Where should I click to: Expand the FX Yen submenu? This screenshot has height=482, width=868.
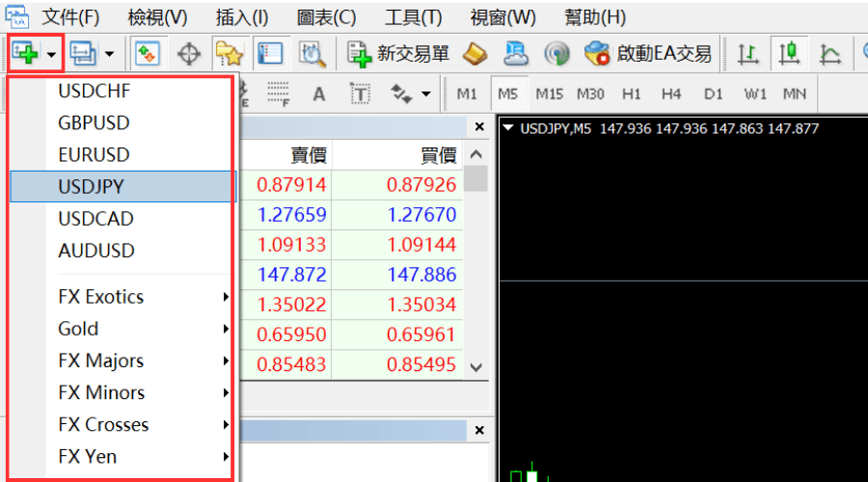[121, 457]
